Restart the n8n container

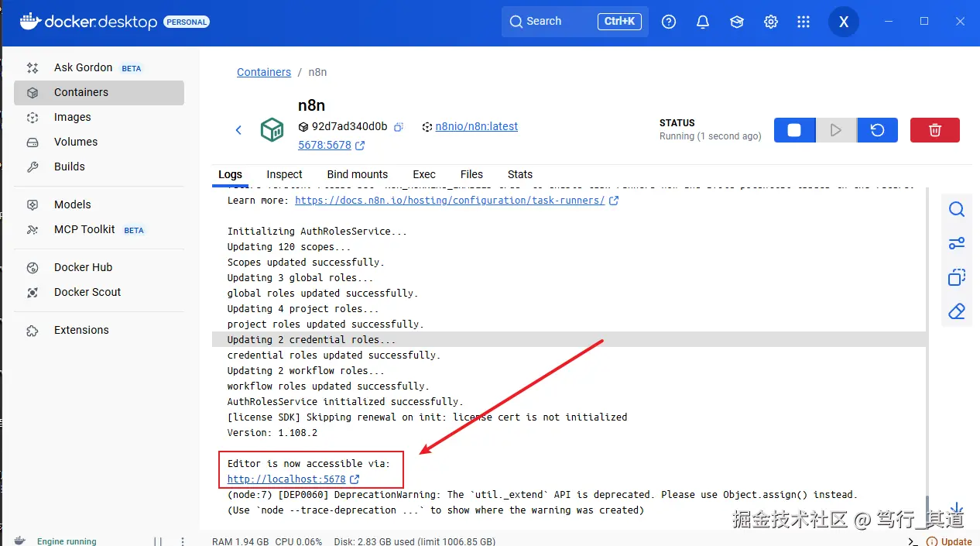(x=877, y=130)
